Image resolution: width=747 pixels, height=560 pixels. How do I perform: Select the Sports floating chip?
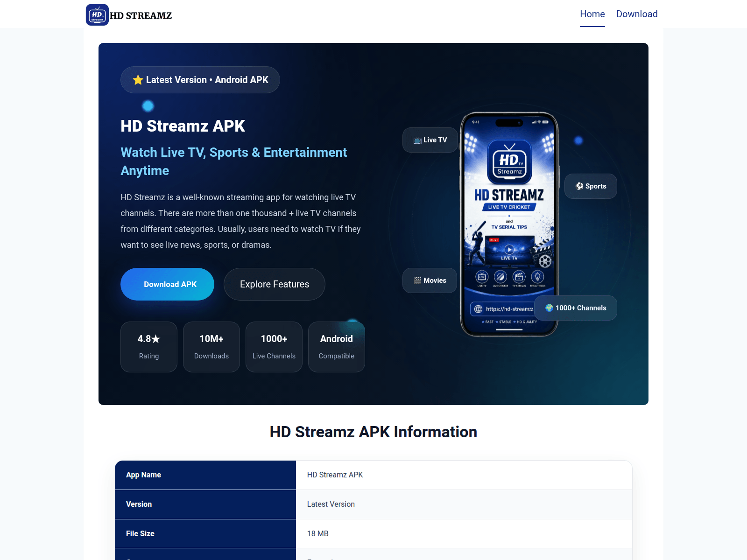591,186
